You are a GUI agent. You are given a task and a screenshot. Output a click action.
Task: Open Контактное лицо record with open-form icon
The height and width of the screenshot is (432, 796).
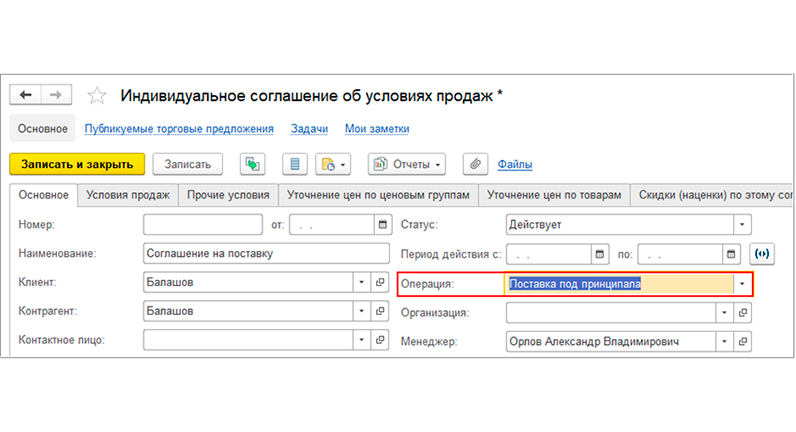point(380,340)
